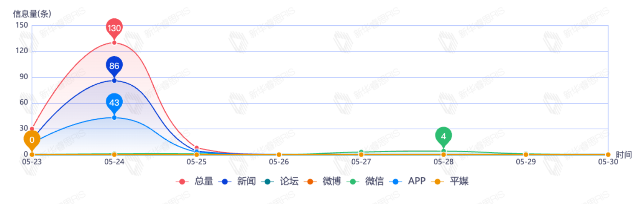Click the 05-24 x-axis date label
The image size is (644, 204).
(114, 162)
